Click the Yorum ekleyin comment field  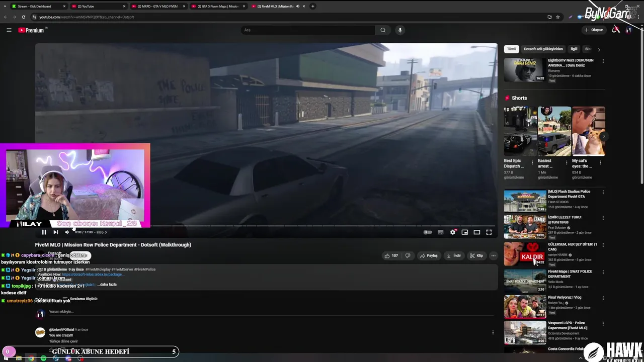pyautogui.click(x=61, y=312)
